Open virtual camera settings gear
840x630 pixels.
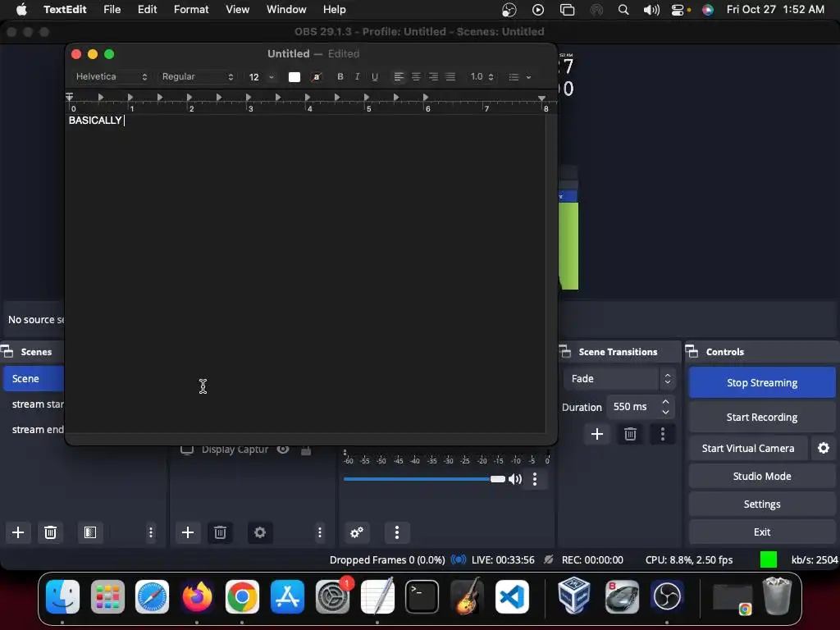click(x=824, y=449)
